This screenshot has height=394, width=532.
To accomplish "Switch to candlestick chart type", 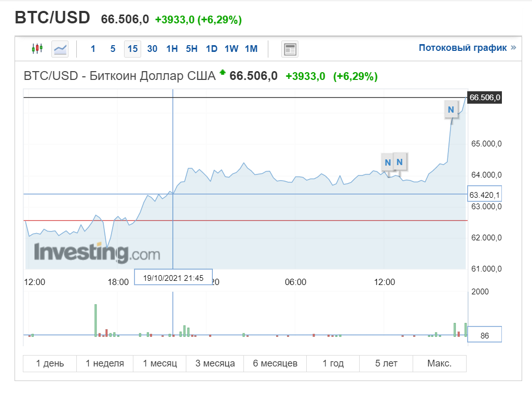I will coord(37,49).
